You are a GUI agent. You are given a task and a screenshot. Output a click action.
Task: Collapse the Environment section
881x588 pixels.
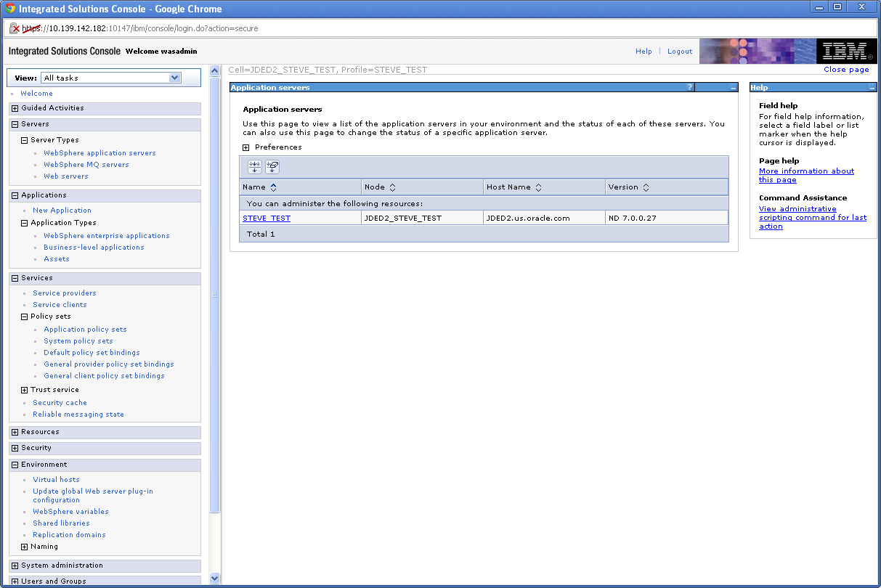tap(15, 465)
